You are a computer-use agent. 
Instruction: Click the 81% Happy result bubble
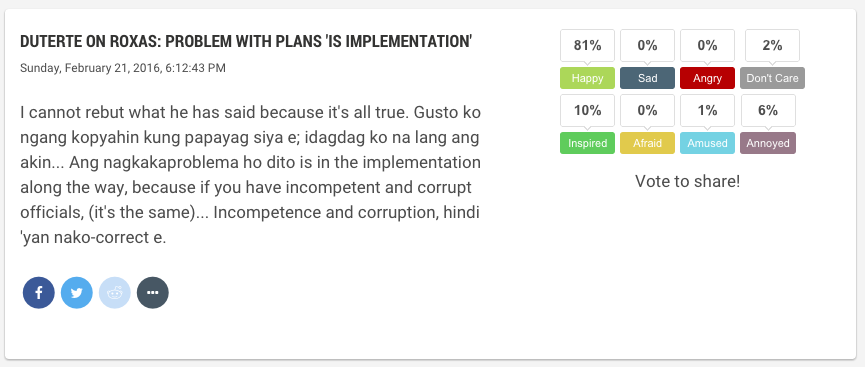[x=588, y=45]
